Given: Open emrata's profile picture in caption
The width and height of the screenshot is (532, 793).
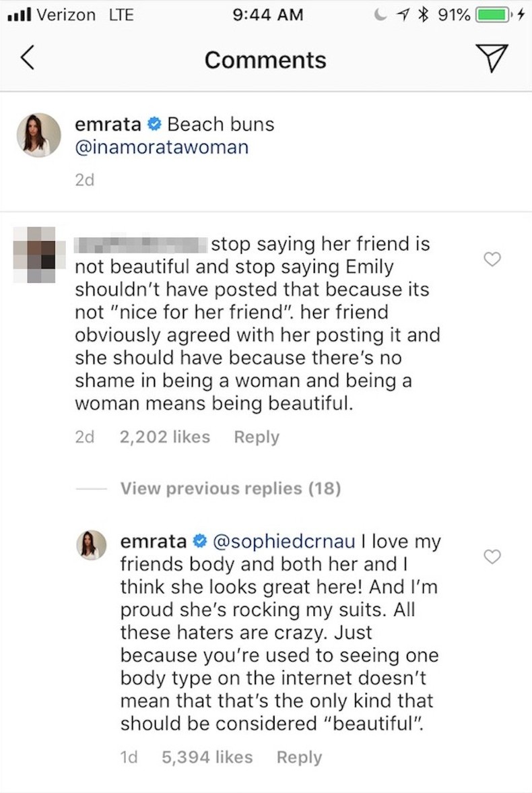Looking at the screenshot, I should pyautogui.click(x=38, y=135).
